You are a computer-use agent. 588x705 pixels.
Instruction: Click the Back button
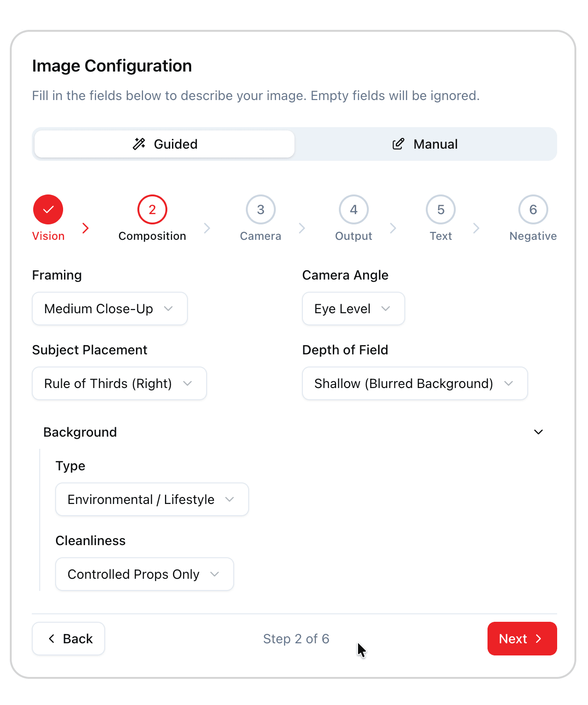pyautogui.click(x=69, y=639)
